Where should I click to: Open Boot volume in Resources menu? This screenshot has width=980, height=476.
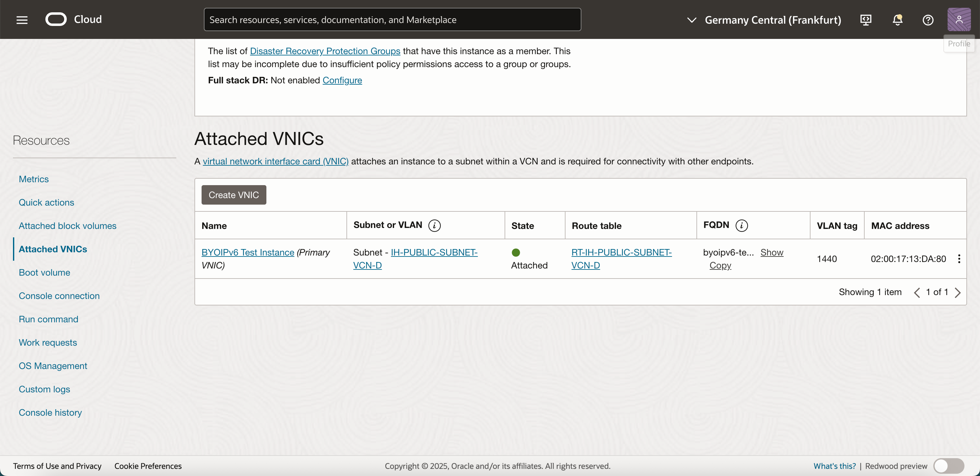click(x=44, y=272)
